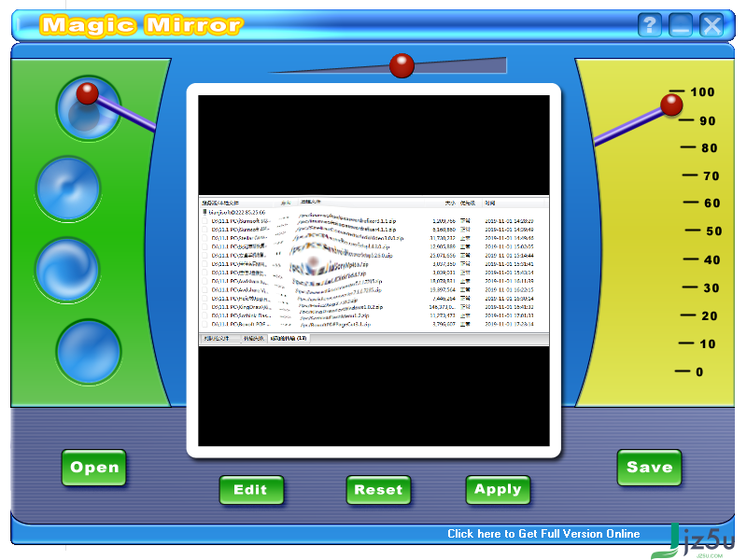Click the distorted preview image in mirror
Viewport: 747px width, 560px height.
[x=374, y=271]
